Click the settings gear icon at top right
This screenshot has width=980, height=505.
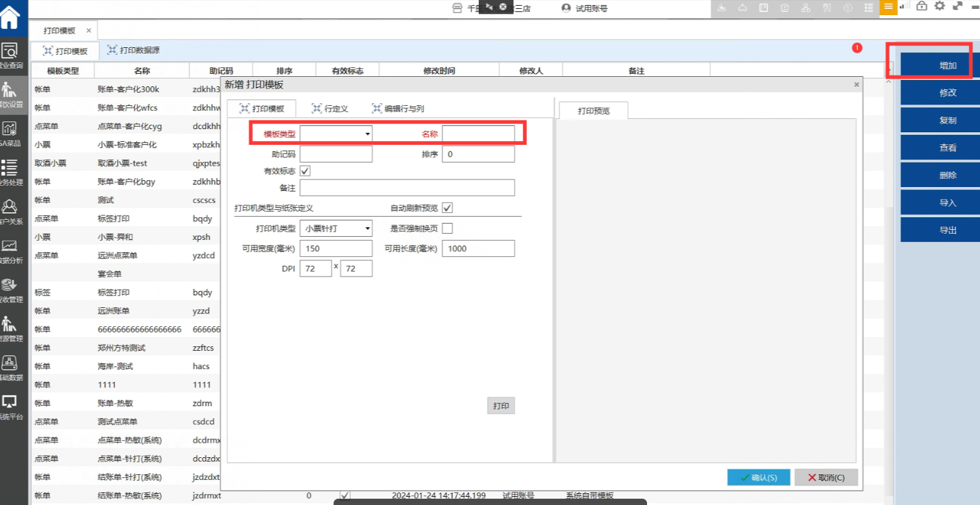click(939, 6)
